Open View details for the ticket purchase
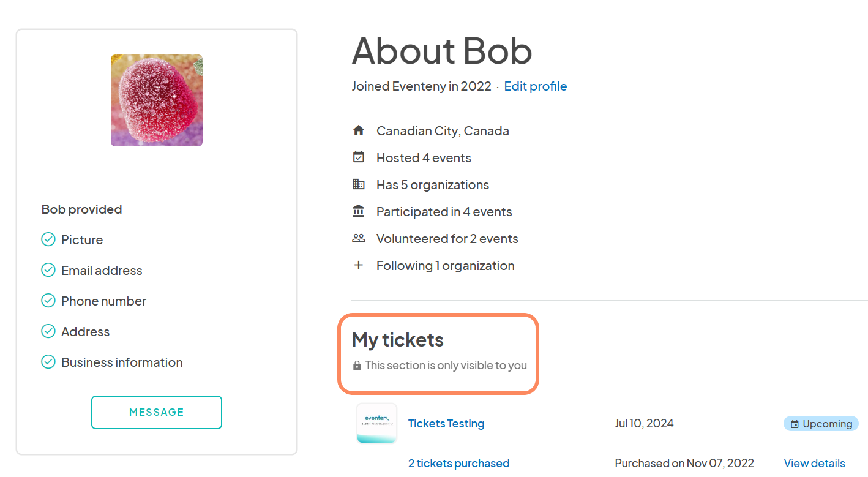868x477 pixels. [x=814, y=463]
